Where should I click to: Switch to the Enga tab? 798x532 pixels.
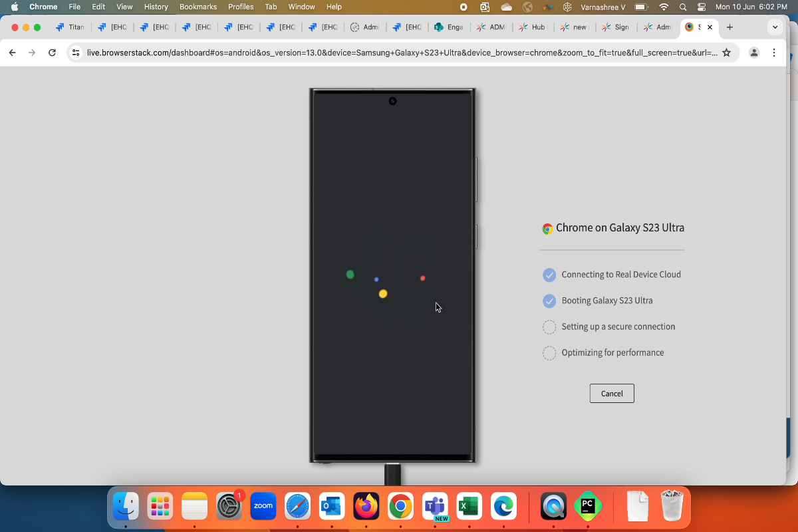tap(449, 27)
